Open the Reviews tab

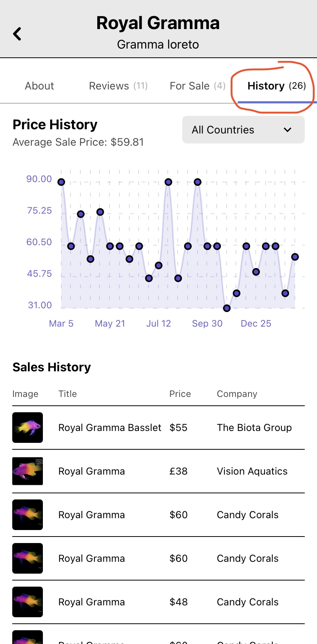point(118,86)
